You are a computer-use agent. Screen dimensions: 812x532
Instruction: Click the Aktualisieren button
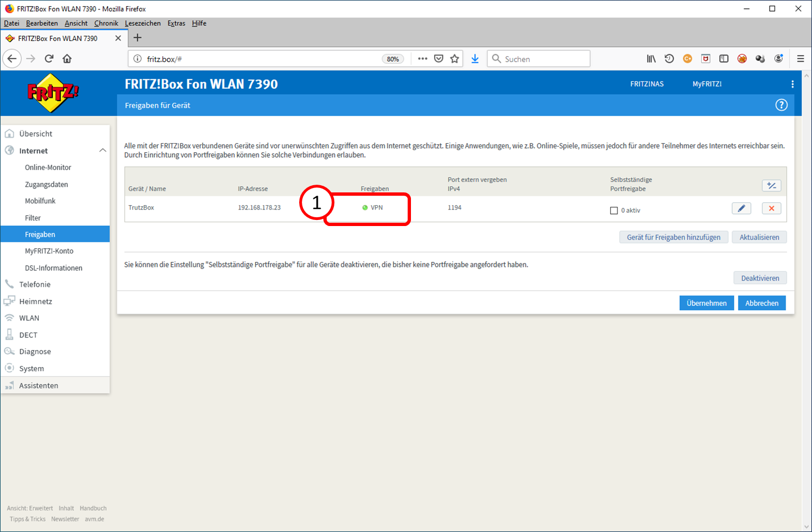(759, 237)
